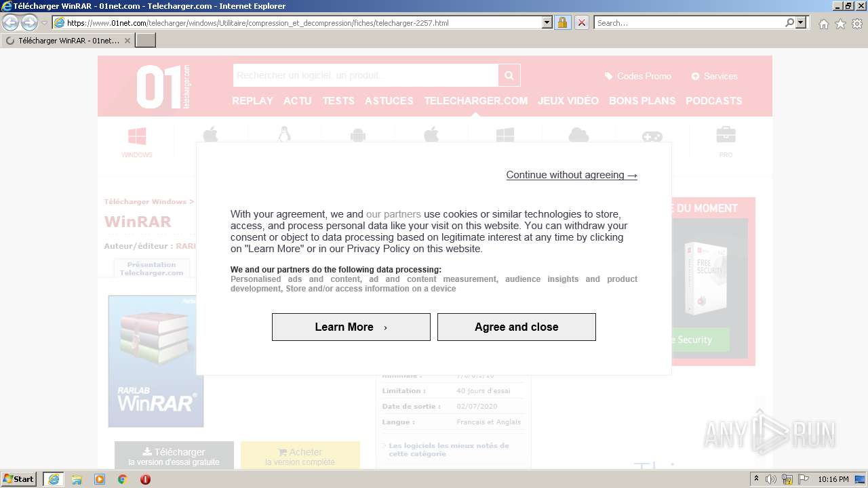Show hidden tray icons arrow

(x=756, y=479)
